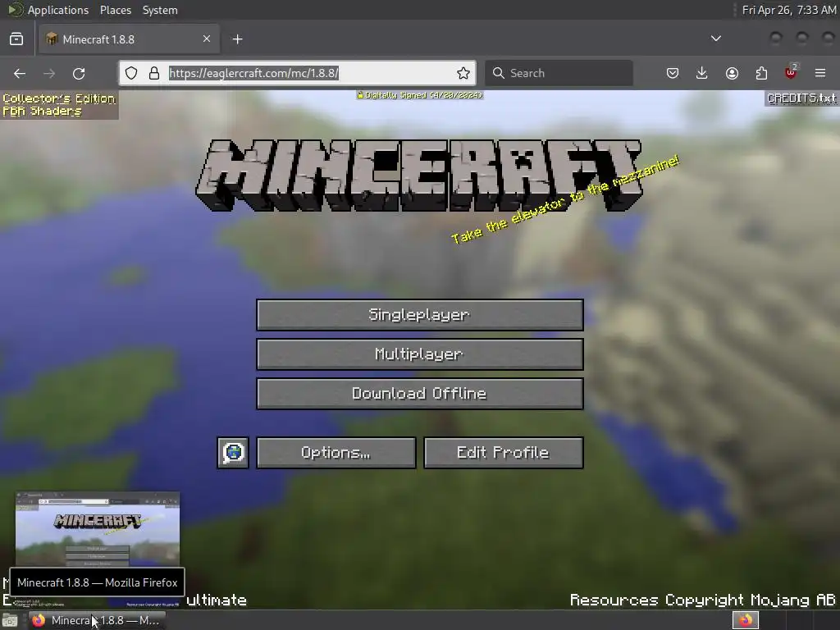
Task: Open CREDITS.txt link
Action: coord(801,98)
